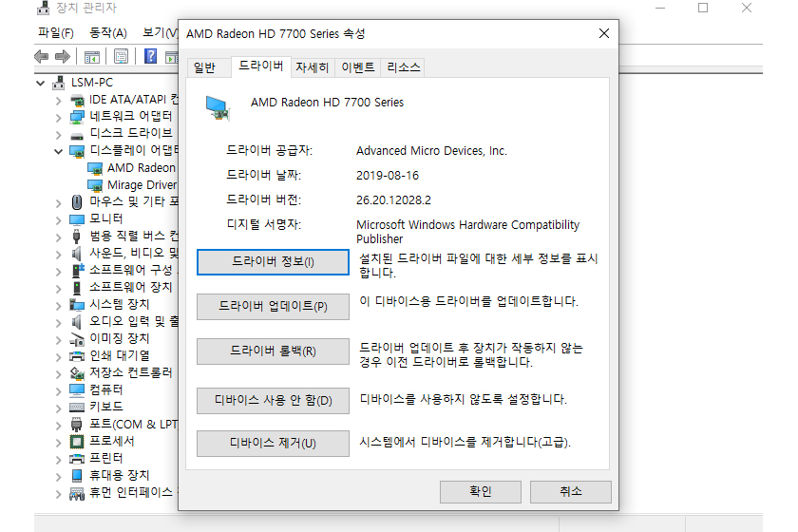Collapse the LSM-PC root node
798x532 pixels.
pyautogui.click(x=41, y=83)
